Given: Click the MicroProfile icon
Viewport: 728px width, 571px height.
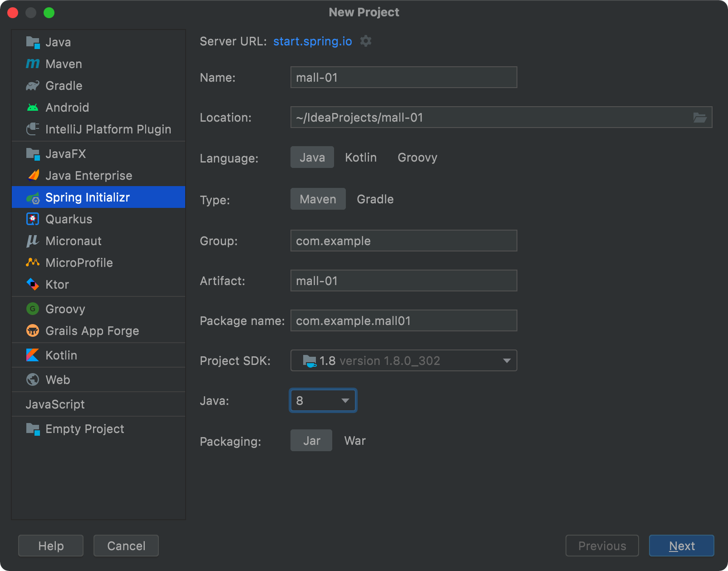Looking at the screenshot, I should [33, 262].
